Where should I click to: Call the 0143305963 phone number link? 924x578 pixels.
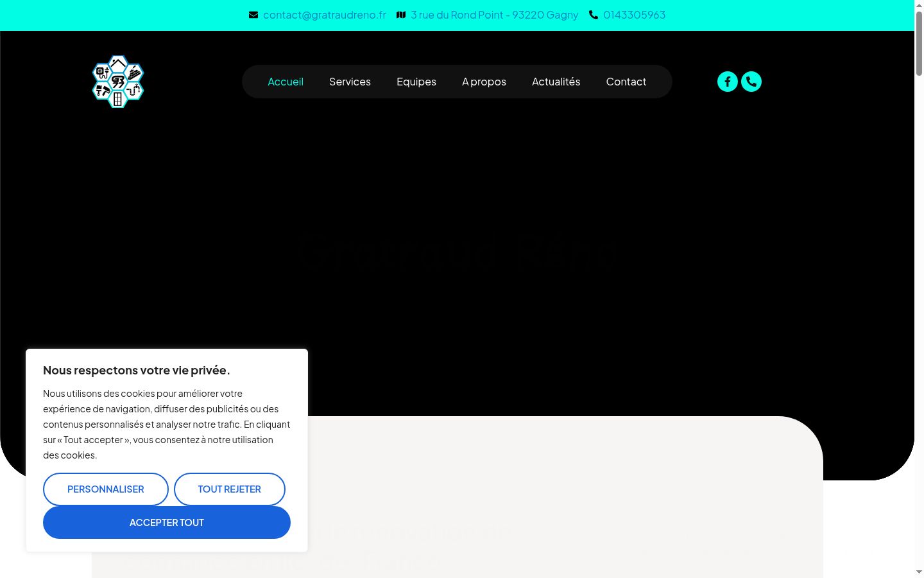(634, 15)
